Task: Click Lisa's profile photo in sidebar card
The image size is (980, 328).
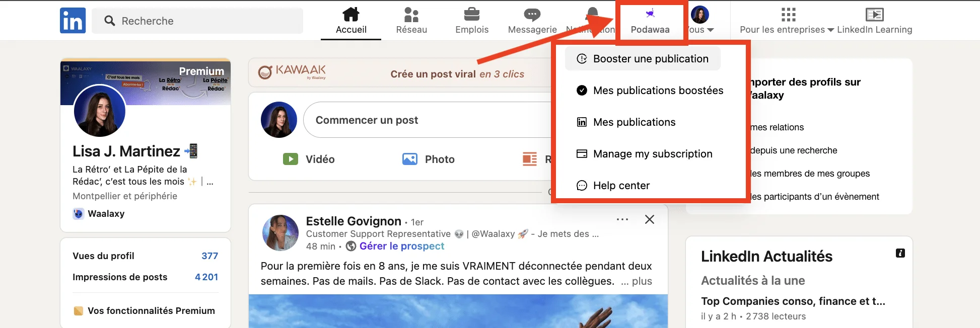Action: (100, 111)
